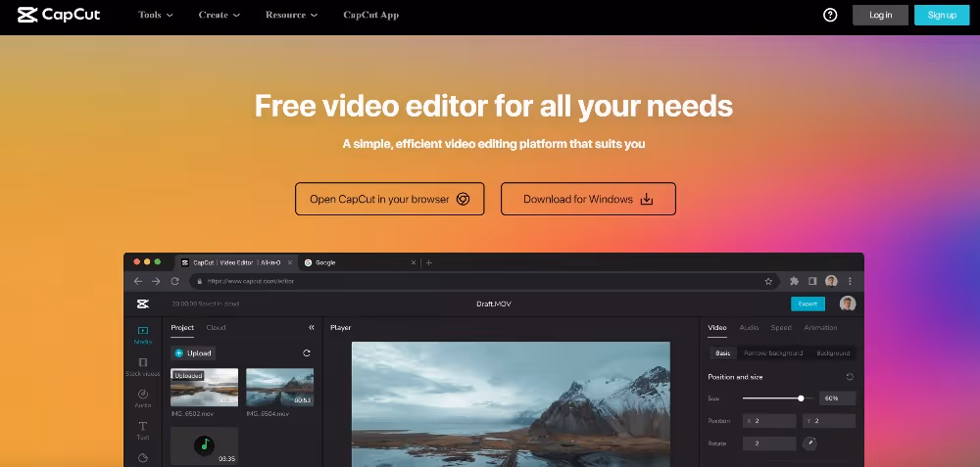Click the rotate dial knob
Viewport: 980px width, 467px height.
click(x=809, y=444)
